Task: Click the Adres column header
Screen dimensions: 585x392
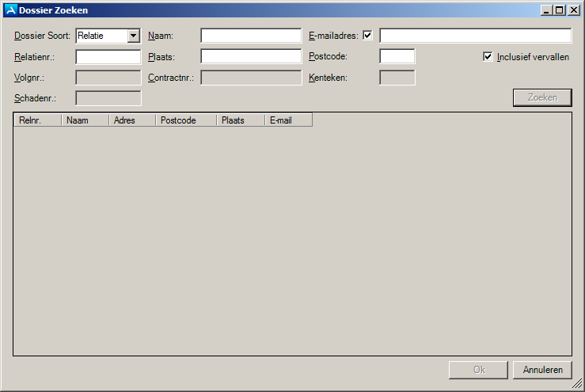Action: tap(131, 120)
